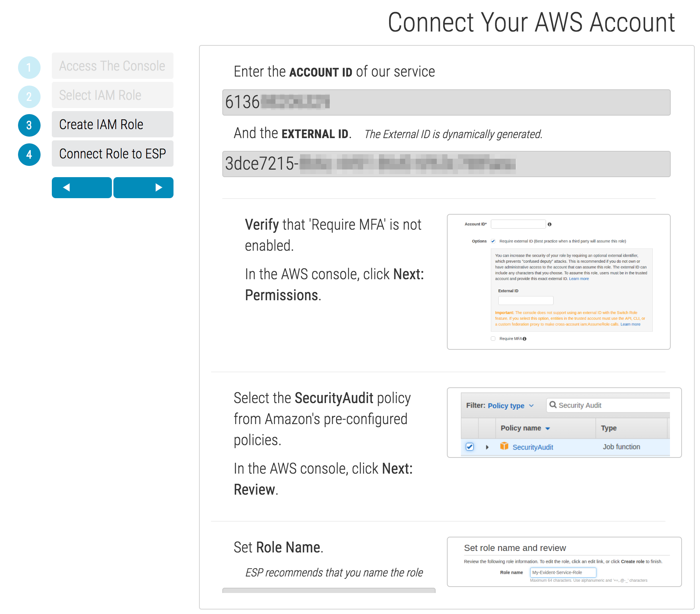Advance with the right arrow button

point(143,188)
